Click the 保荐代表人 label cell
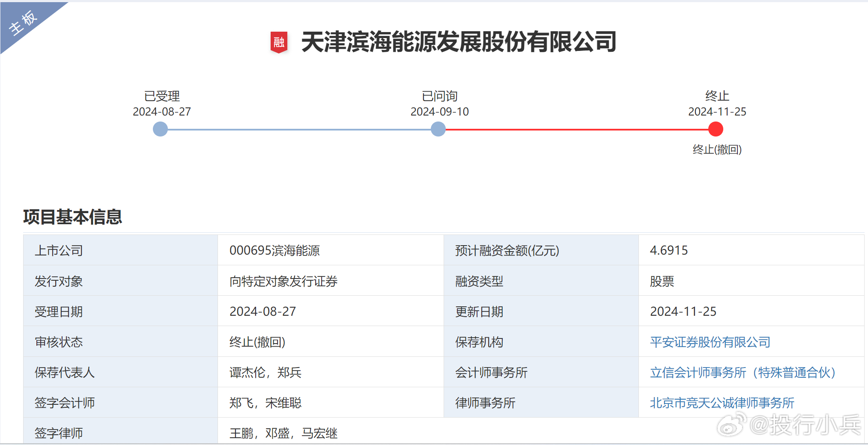The height and width of the screenshot is (445, 868). click(120, 372)
